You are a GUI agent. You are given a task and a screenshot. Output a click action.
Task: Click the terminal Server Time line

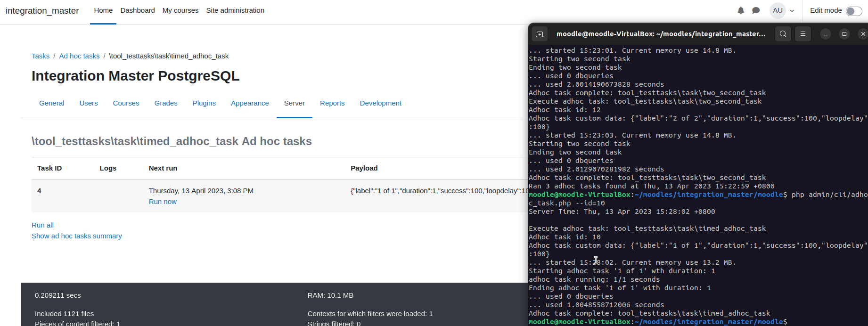(x=622, y=212)
